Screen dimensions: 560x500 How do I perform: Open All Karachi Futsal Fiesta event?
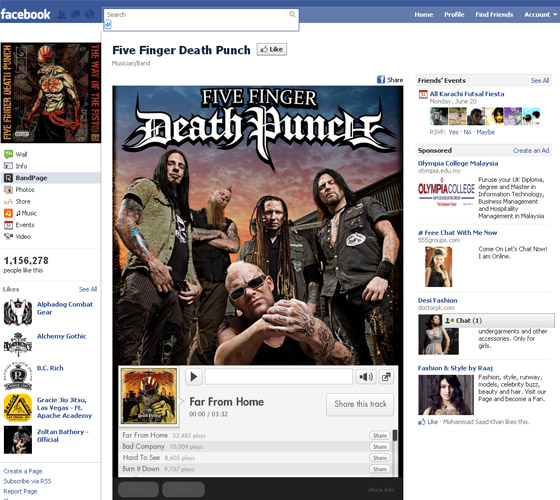[467, 94]
